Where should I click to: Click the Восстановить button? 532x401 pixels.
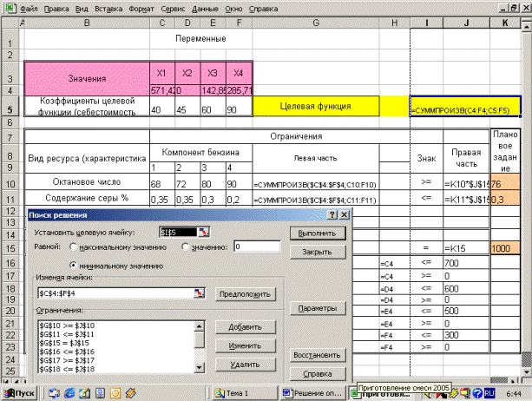click(318, 355)
